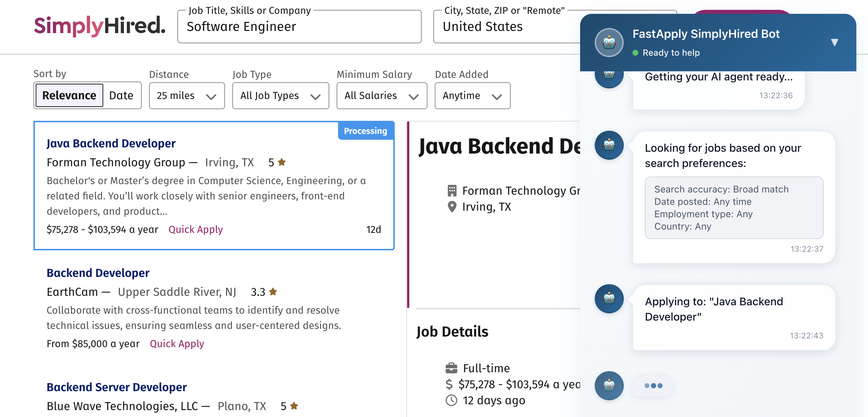
Task: Switch sorting to Date
Action: pyautogui.click(x=121, y=95)
